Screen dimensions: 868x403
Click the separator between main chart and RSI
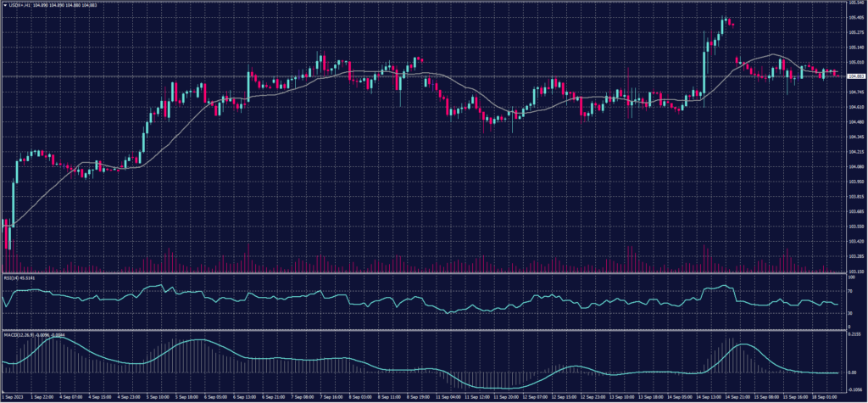tap(424, 273)
